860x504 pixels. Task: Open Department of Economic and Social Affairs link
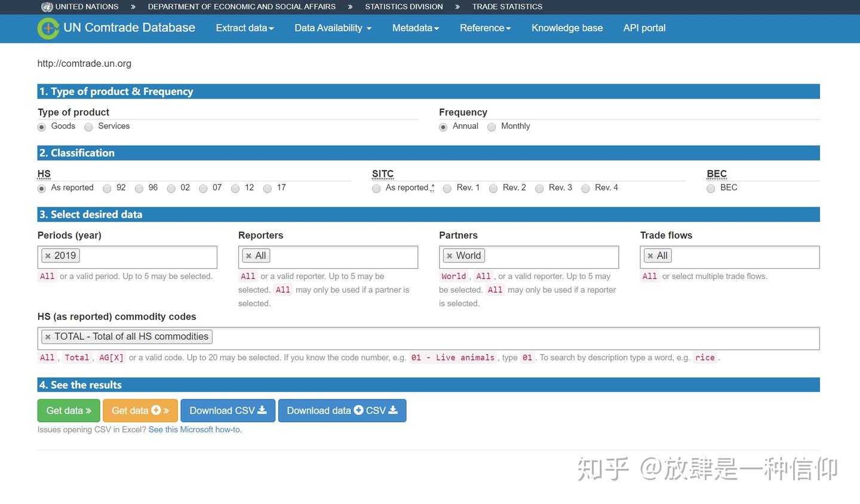[x=242, y=7]
